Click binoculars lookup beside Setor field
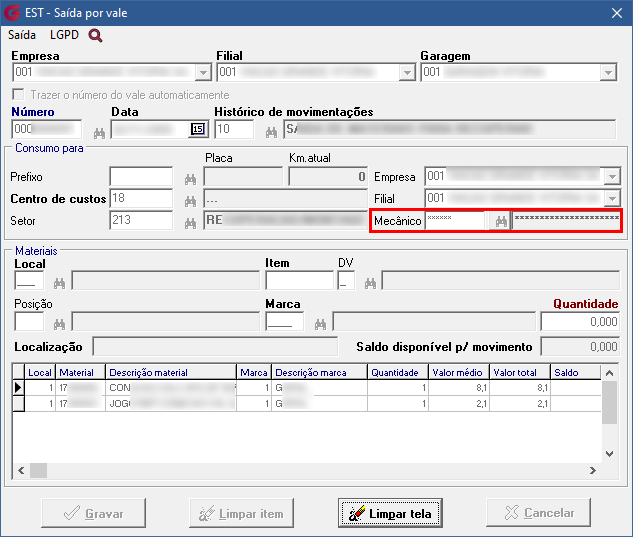The width and height of the screenshot is (633, 537). (190, 222)
